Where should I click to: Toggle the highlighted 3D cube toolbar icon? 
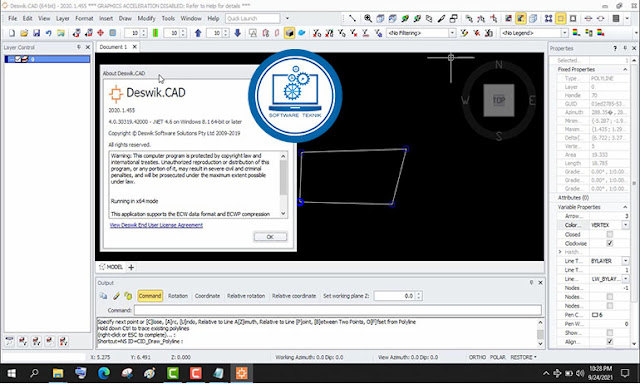pyautogui.click(x=289, y=33)
